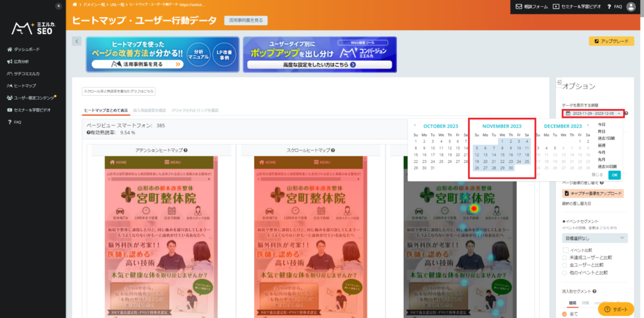The image size is (644, 318).
Task: Select the ヒートマップまとめて表示 tab
Action: pyautogui.click(x=106, y=111)
